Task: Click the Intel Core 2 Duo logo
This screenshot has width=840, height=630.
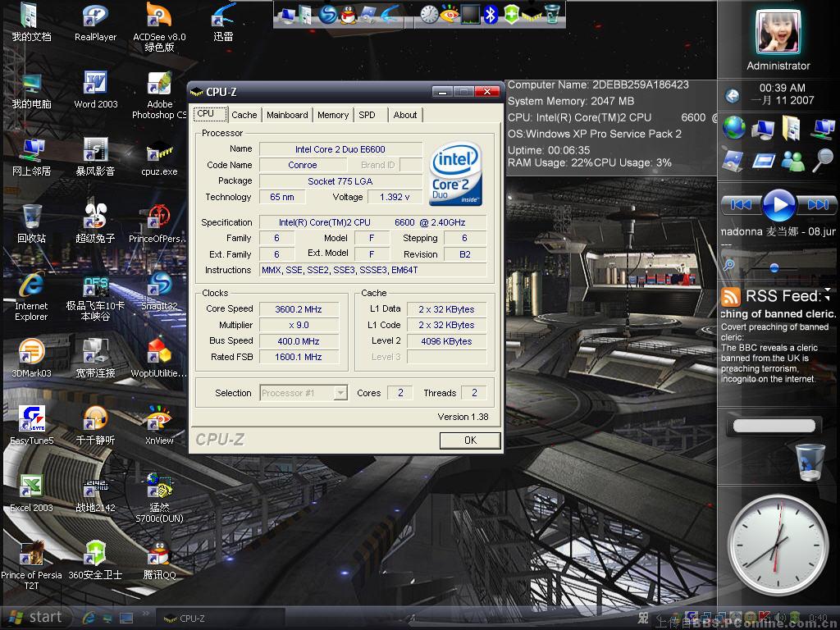Action: pos(455,174)
